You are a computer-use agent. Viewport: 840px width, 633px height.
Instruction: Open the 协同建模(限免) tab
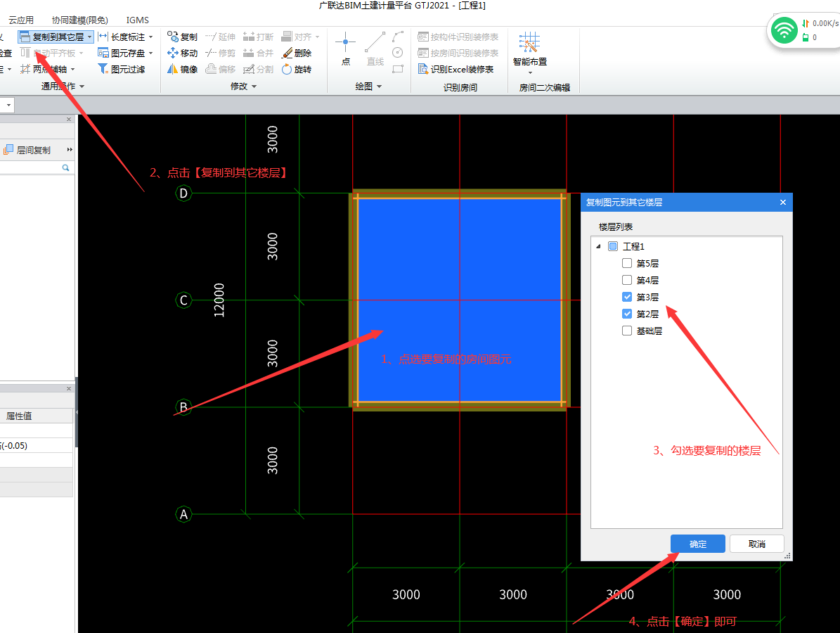(x=80, y=20)
